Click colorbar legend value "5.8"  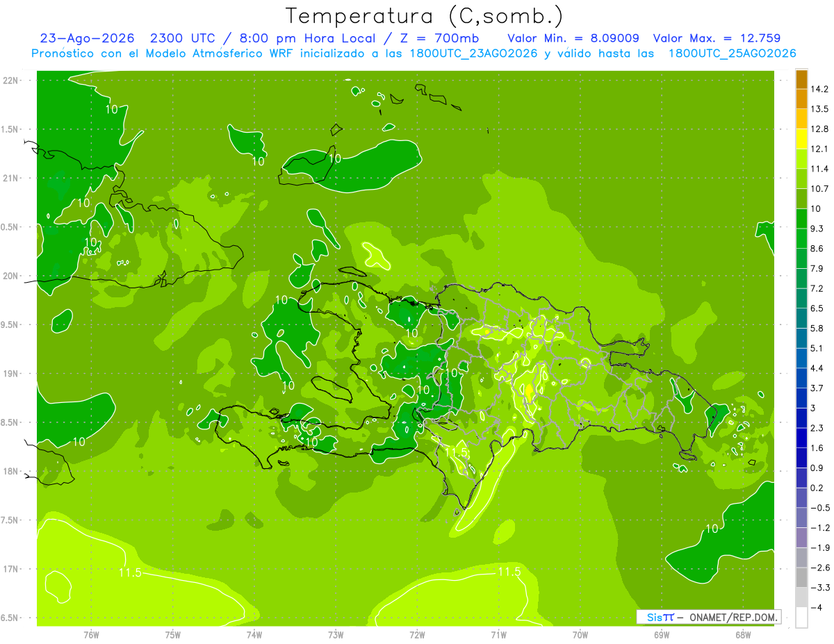pos(817,328)
